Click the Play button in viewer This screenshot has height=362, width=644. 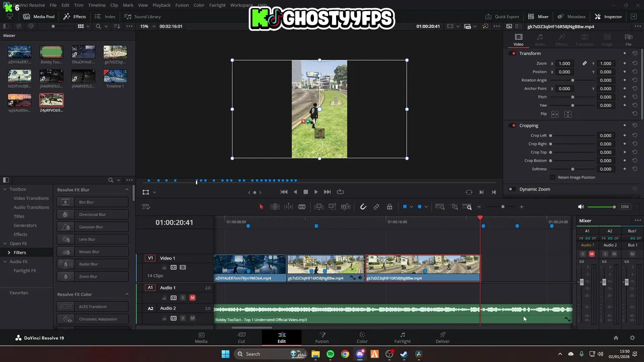(x=316, y=192)
